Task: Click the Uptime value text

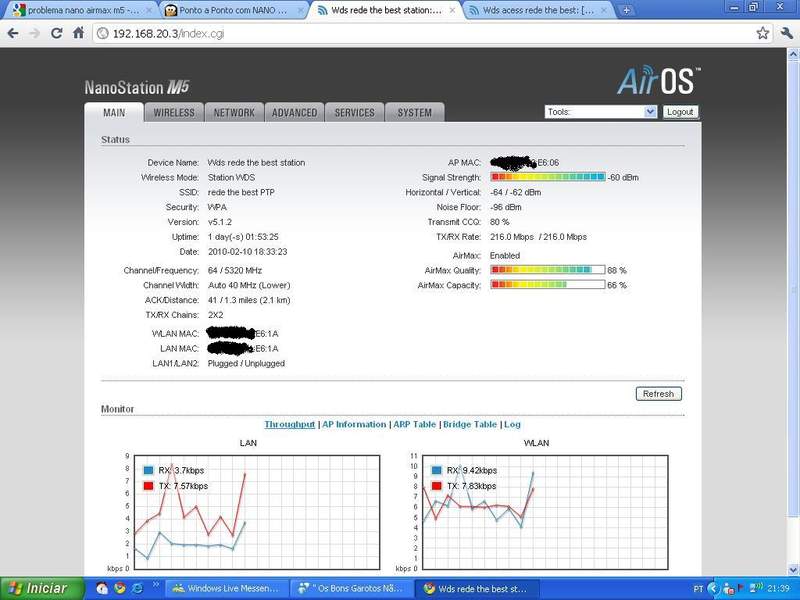Action: tap(243, 237)
